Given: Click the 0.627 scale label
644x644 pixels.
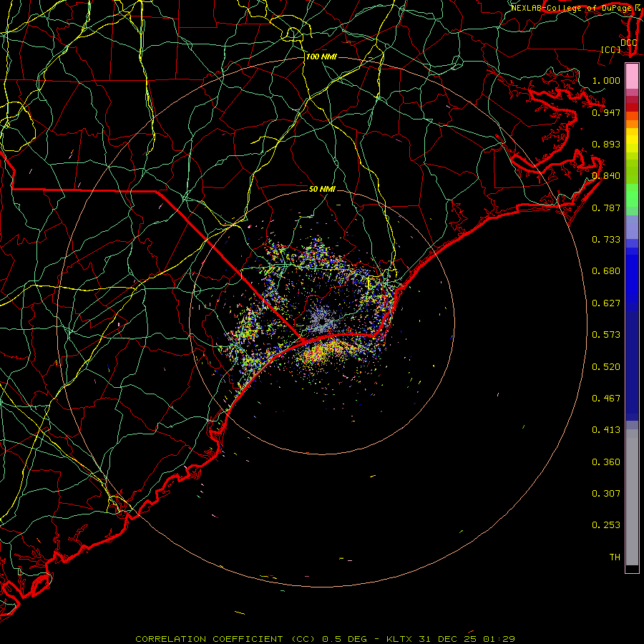Looking at the screenshot, I should (x=606, y=303).
